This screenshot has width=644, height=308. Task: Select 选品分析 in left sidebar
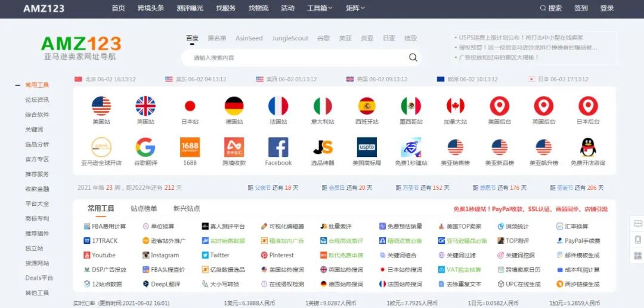tap(37, 144)
